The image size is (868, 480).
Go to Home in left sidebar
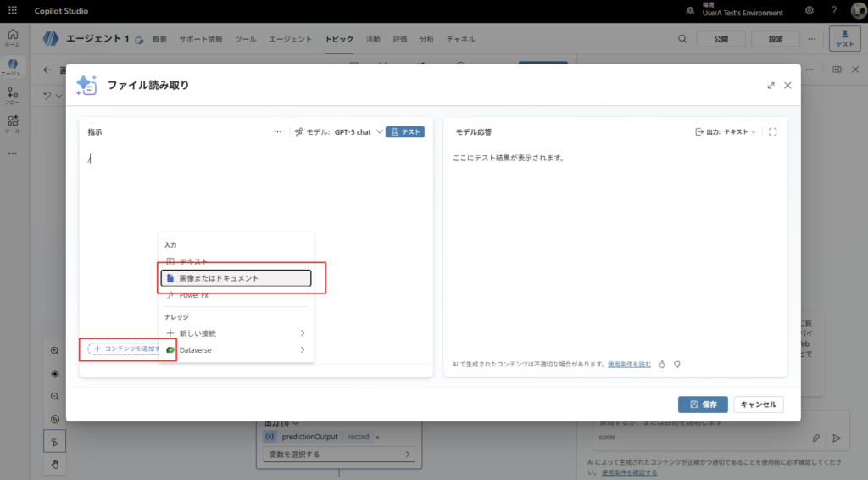tap(13, 37)
